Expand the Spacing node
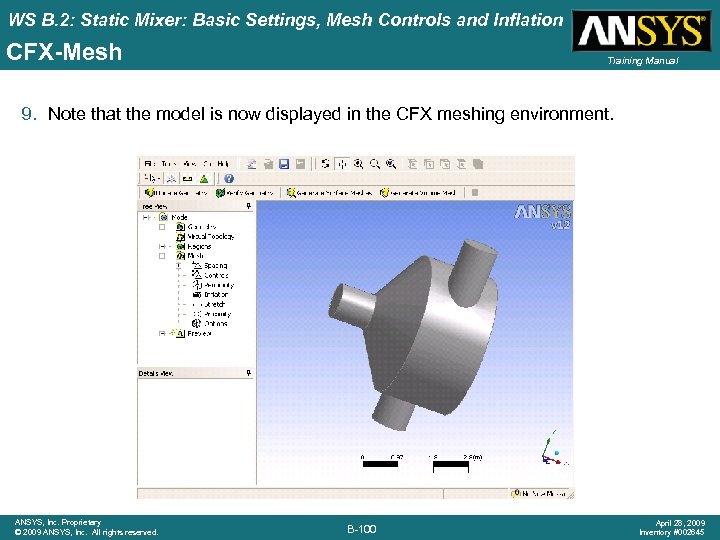Screen dimensions: 720x540 coord(179,265)
